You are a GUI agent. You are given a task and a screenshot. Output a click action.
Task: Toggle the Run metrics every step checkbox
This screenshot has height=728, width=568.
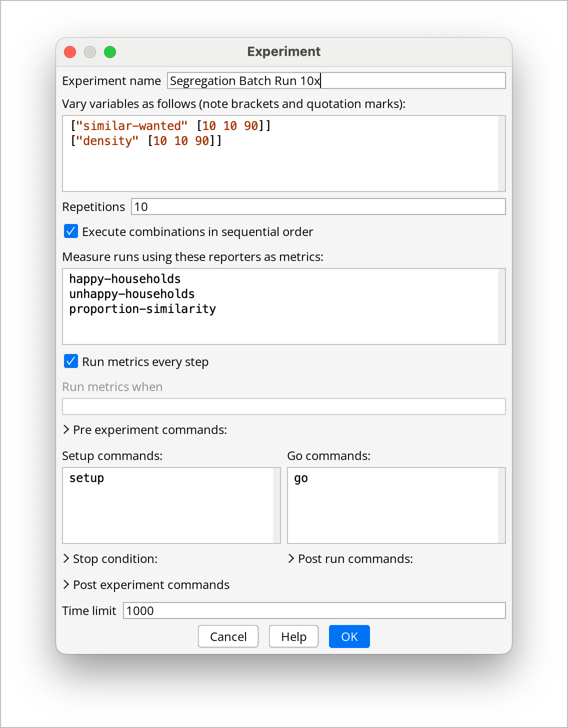coord(71,361)
